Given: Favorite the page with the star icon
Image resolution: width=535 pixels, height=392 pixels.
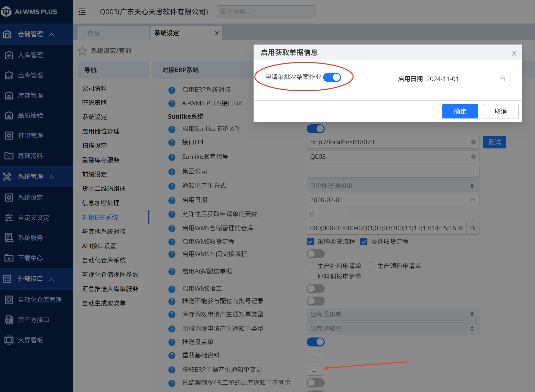Looking at the screenshot, I should 82,51.
